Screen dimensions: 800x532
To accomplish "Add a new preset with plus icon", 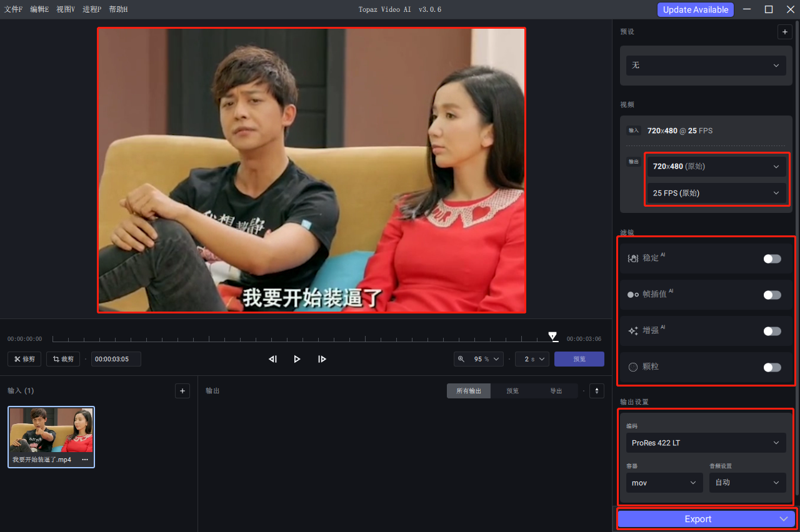I will coord(784,32).
